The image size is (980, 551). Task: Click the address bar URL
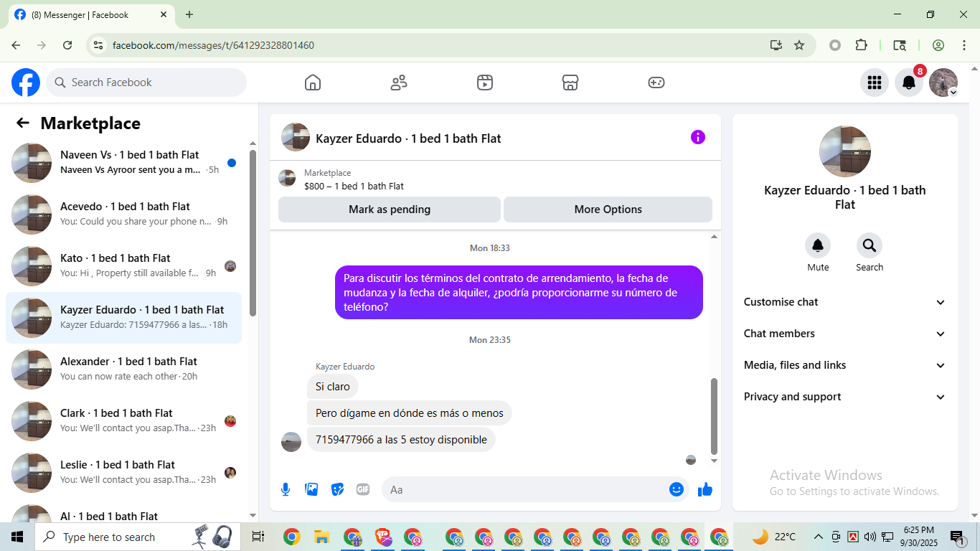click(x=213, y=45)
